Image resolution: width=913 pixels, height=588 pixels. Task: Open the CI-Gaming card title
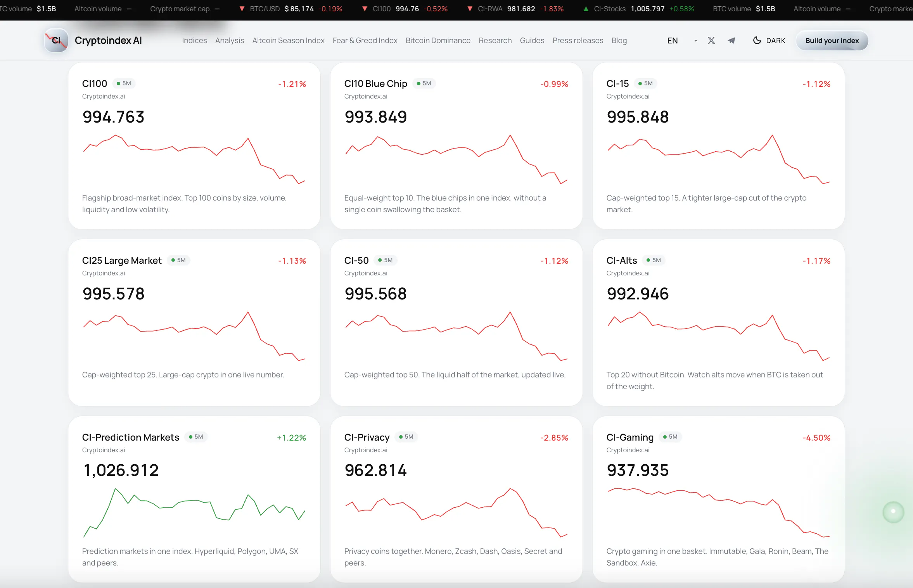click(x=630, y=437)
